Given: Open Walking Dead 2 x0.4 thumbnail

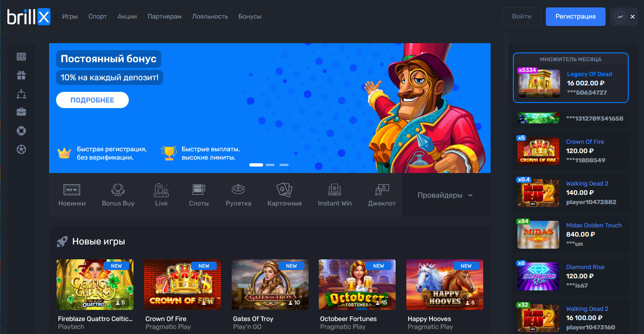Looking at the screenshot, I should tap(538, 193).
